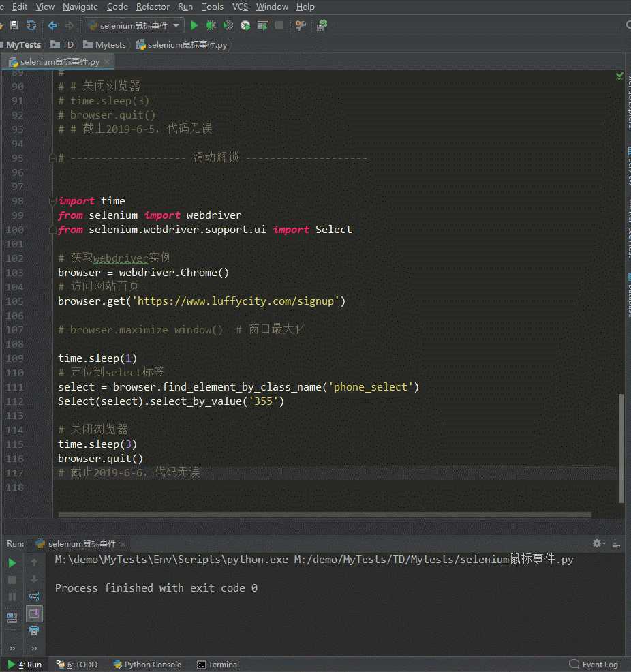Screen dimensions: 631x672
Task: Expand the second Run column chevrons
Action: 34,648
